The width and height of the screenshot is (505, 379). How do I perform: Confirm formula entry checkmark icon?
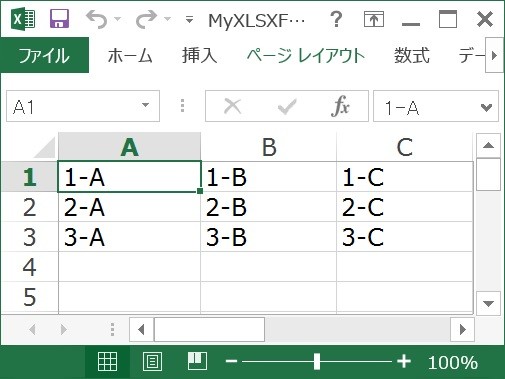click(287, 107)
